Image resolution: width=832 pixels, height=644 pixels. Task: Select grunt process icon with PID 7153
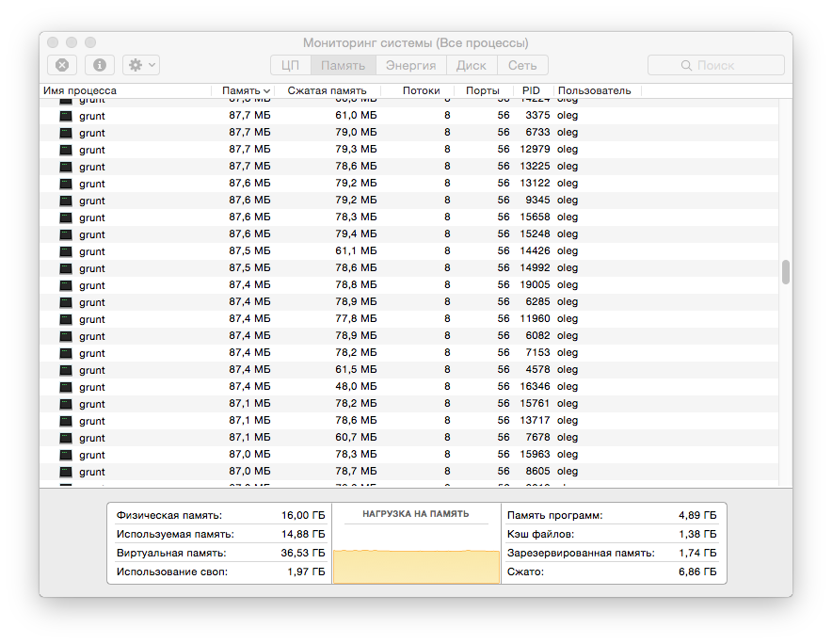(66, 354)
